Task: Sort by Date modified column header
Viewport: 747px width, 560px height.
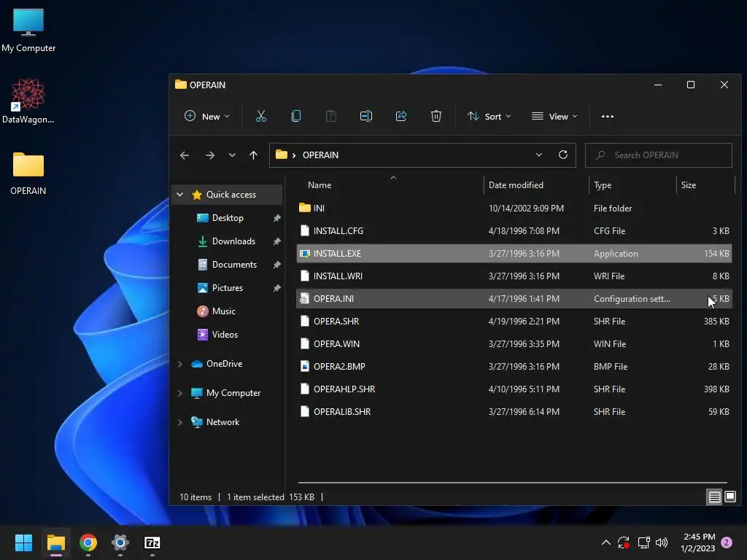Action: 536,185
